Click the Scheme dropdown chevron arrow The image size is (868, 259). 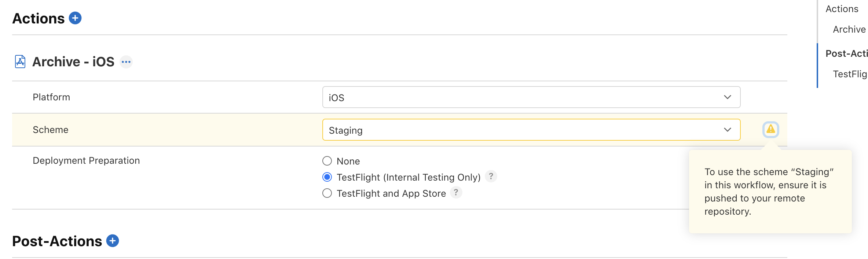(x=728, y=130)
